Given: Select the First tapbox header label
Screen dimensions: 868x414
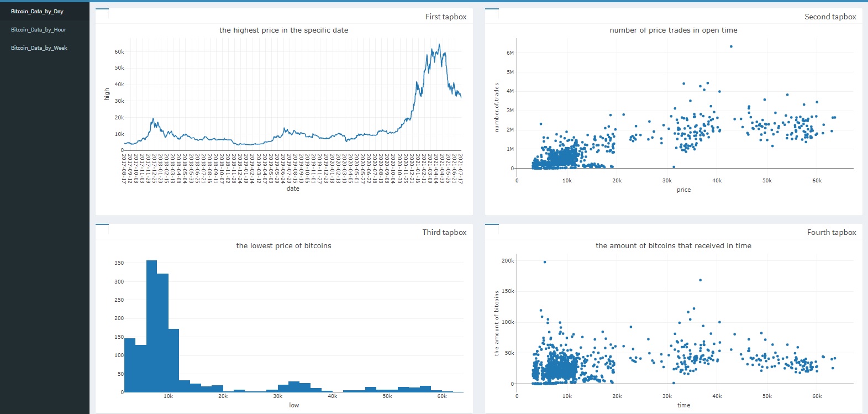Looking at the screenshot, I should point(446,17).
